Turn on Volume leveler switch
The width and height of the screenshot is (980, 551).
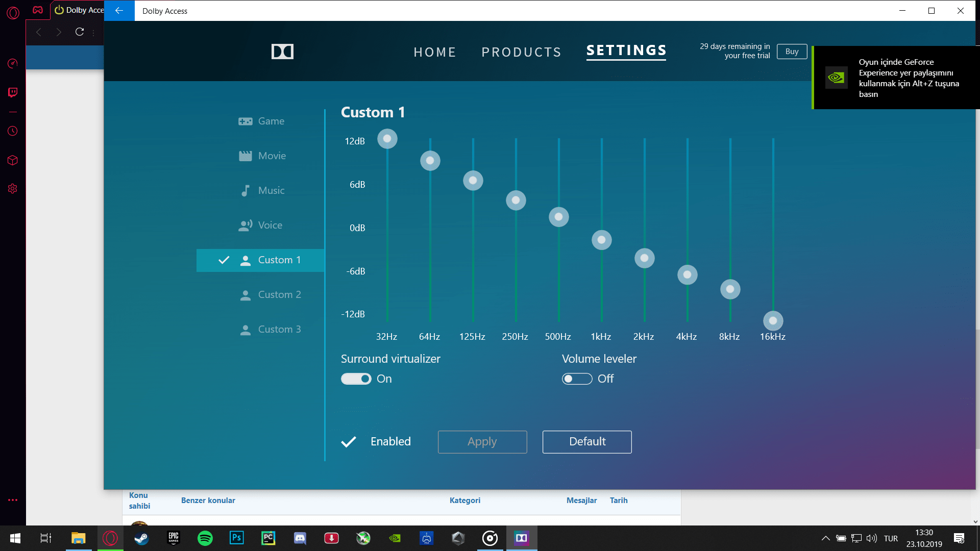[x=577, y=379]
